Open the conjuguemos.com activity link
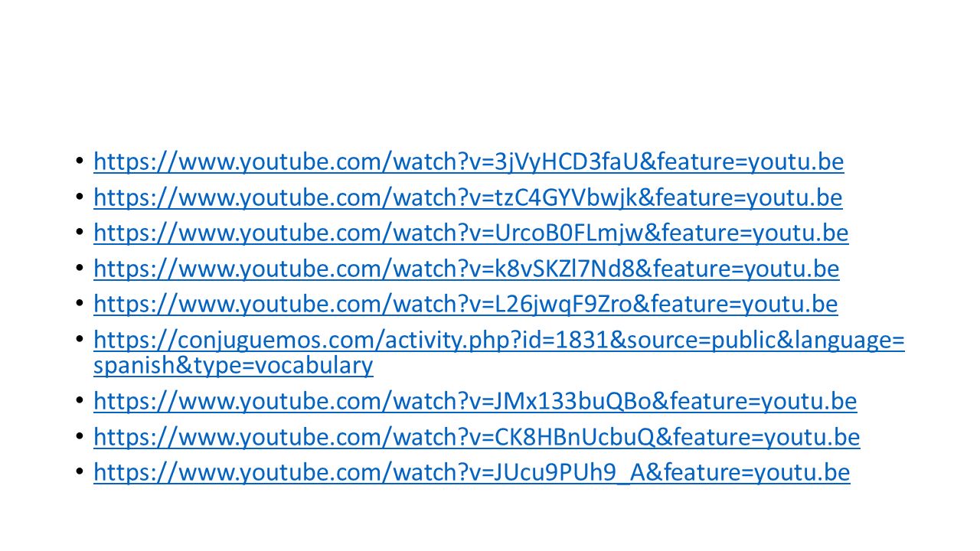The image size is (980, 551). (x=499, y=353)
